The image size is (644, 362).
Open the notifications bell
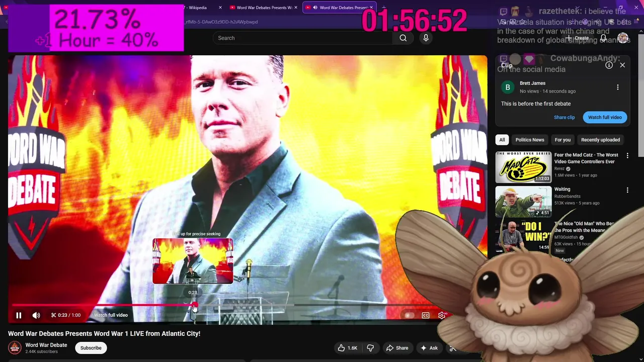click(x=603, y=38)
